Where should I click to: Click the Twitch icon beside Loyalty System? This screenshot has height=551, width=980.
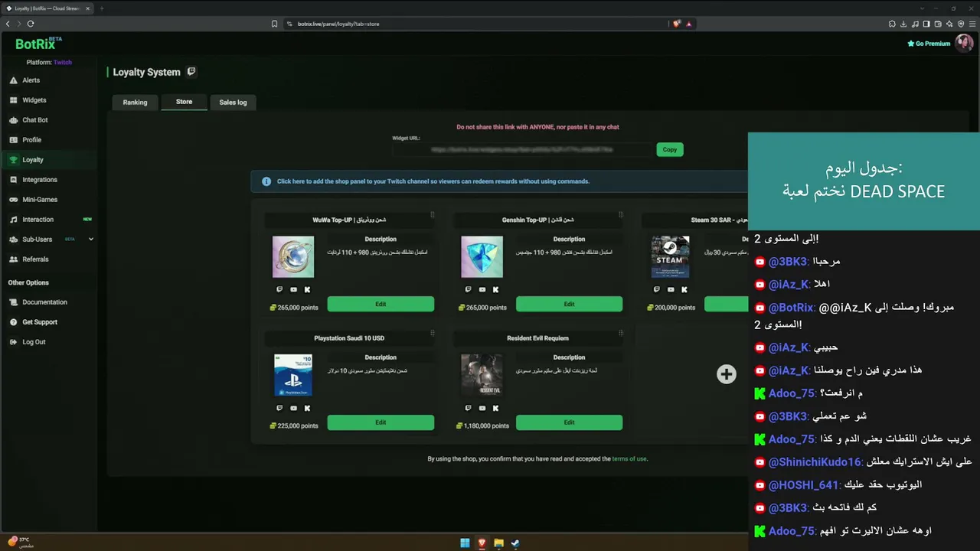[191, 72]
